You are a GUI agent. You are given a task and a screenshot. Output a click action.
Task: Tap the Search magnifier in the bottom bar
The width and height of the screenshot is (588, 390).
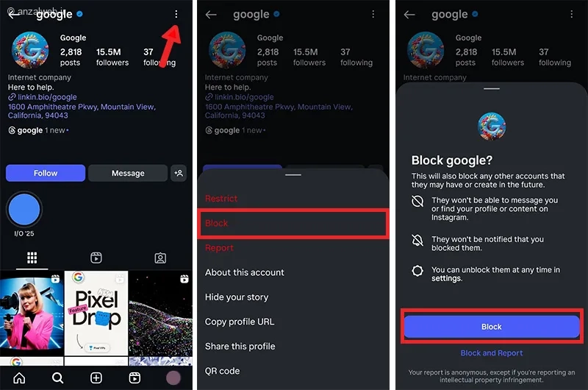click(58, 377)
